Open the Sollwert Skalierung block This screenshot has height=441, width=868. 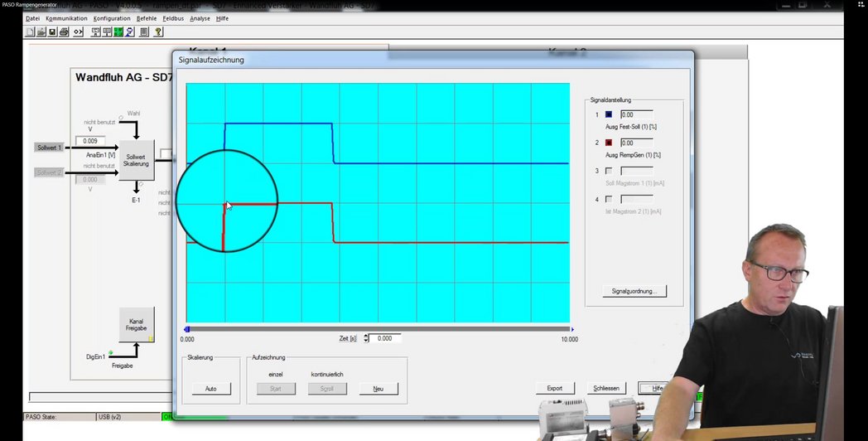pos(136,161)
